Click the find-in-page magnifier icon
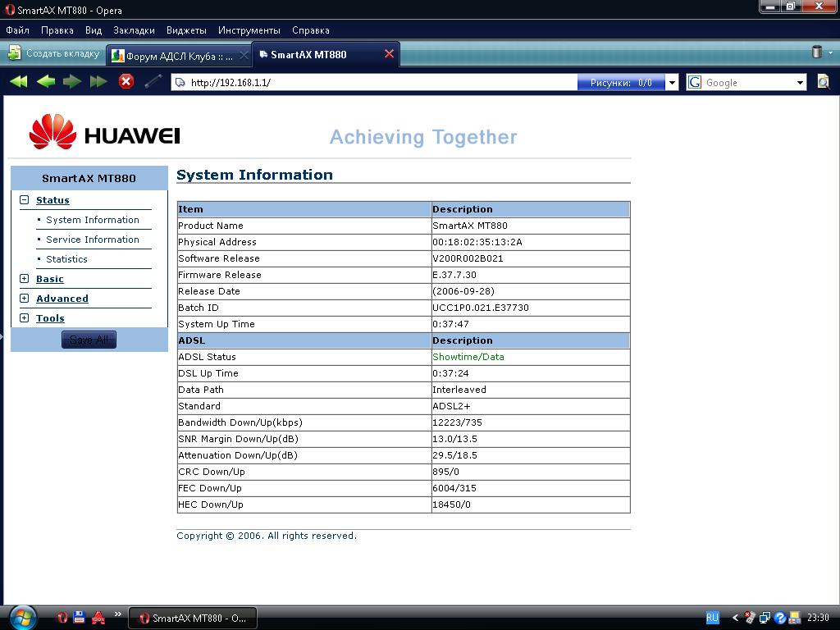Screen dimensions: 840x630 click(x=824, y=82)
